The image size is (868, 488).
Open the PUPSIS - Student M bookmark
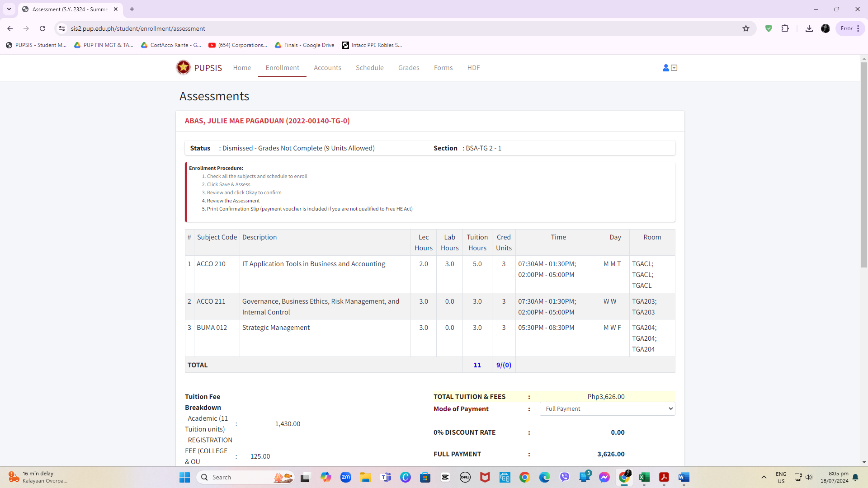click(x=36, y=45)
